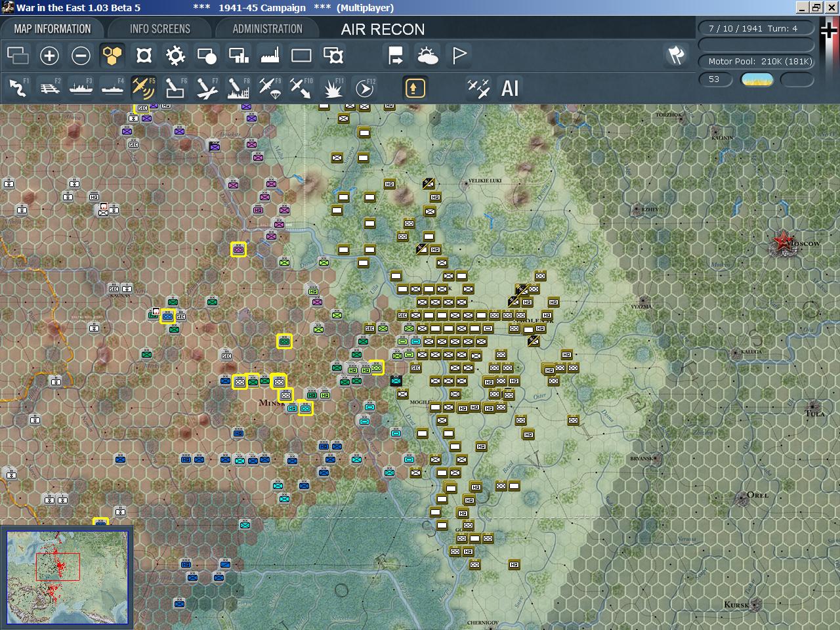Switch to the INFO SCREENS tab
840x630 pixels.
tap(159, 29)
